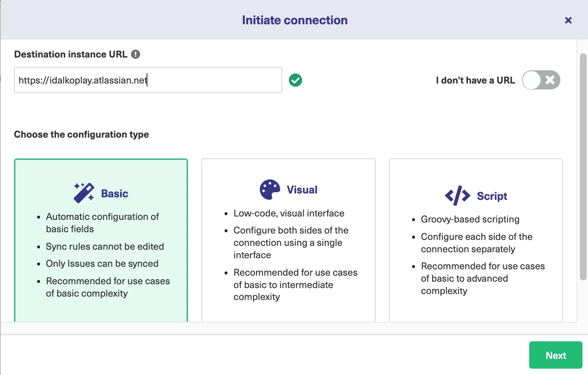Click the info icon beside Destination instance URL
The height and width of the screenshot is (375, 588).
tap(135, 54)
